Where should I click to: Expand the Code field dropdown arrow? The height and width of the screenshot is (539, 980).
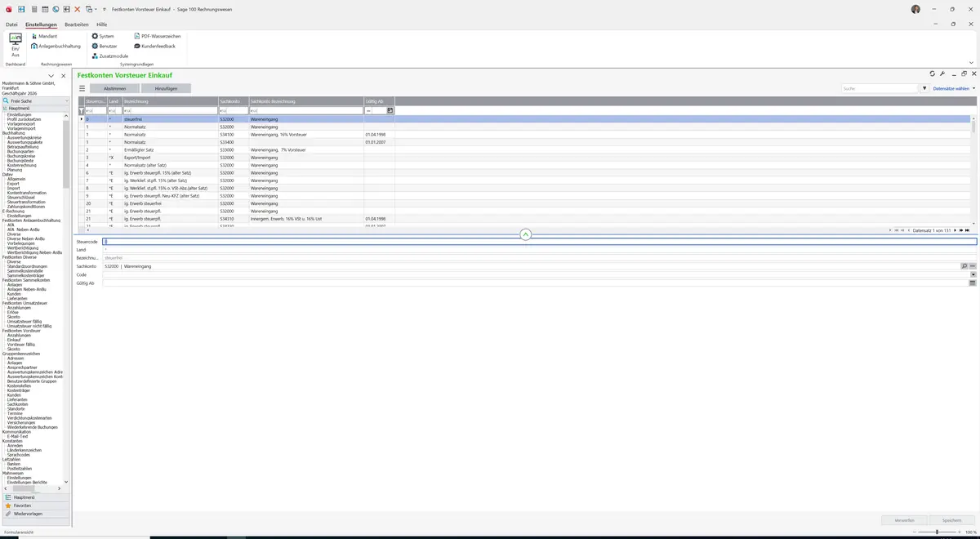point(973,274)
